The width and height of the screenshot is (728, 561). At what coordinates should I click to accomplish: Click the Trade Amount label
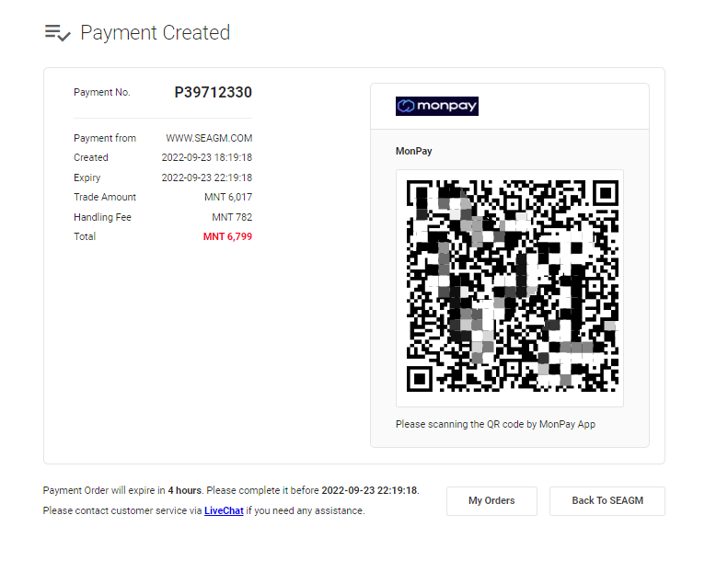pyautogui.click(x=105, y=197)
